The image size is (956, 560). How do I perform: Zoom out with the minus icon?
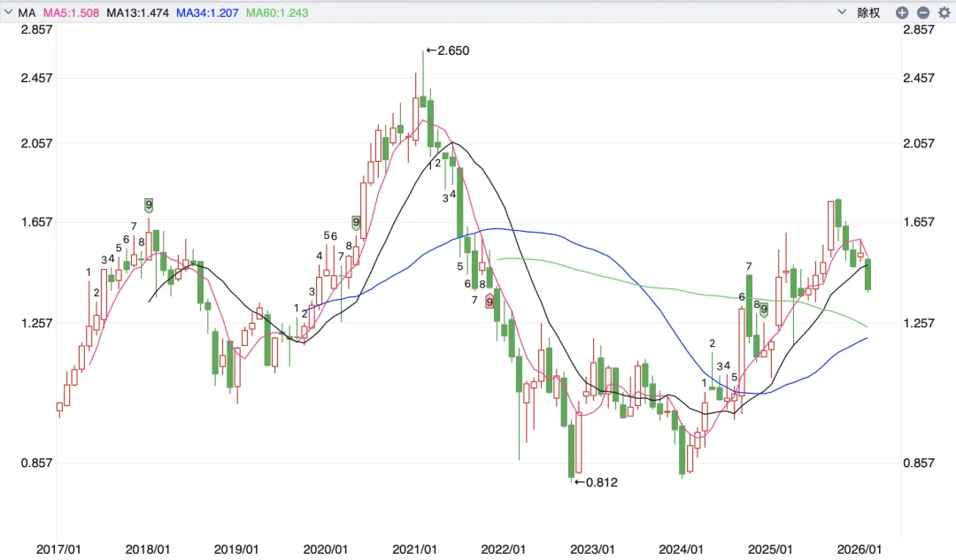[923, 12]
